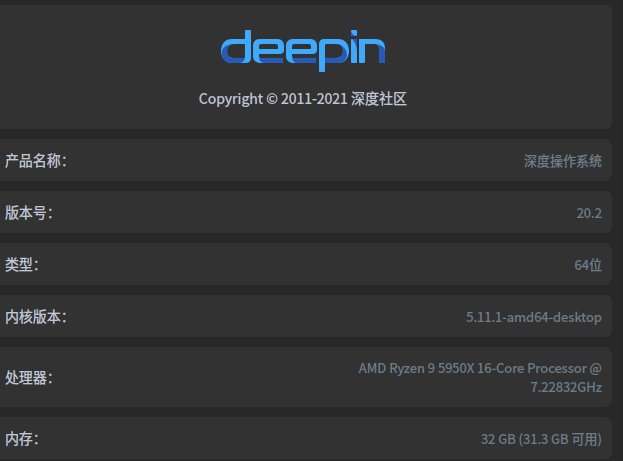
Task: Click the '类型:' label
Action: [x=22, y=265]
